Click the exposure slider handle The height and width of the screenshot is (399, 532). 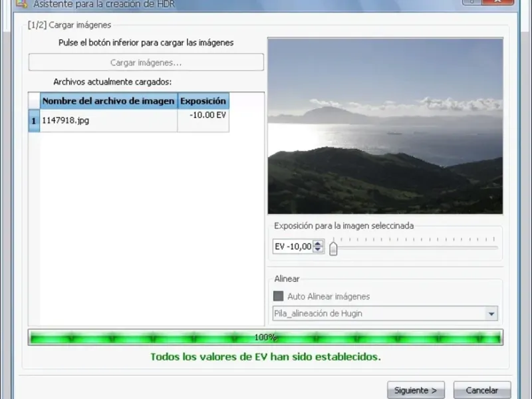pyautogui.click(x=333, y=248)
